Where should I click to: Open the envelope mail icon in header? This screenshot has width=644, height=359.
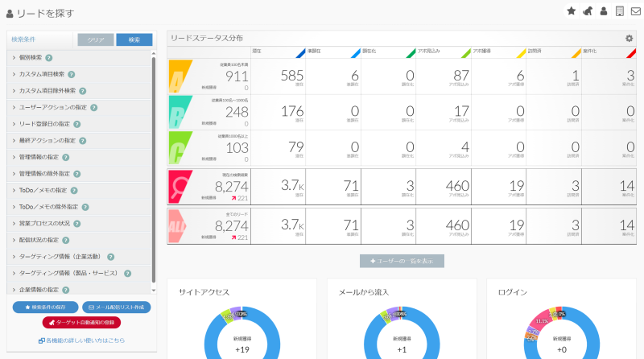pos(636,11)
